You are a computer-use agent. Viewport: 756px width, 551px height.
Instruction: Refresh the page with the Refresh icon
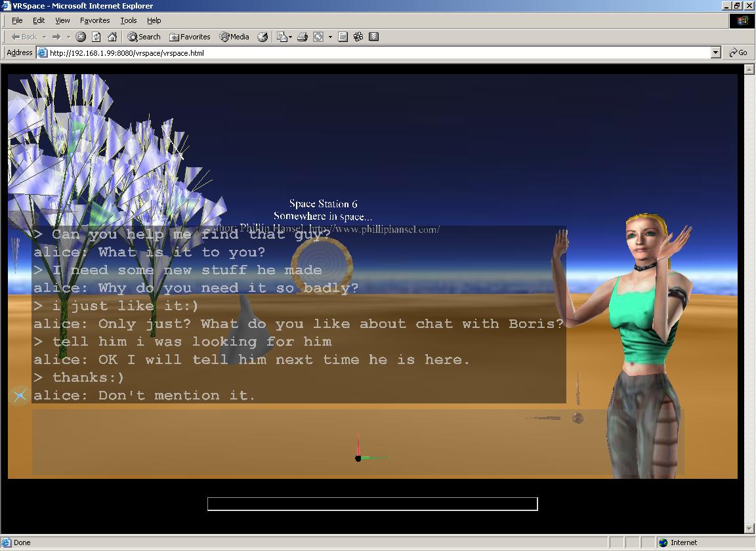coord(96,37)
